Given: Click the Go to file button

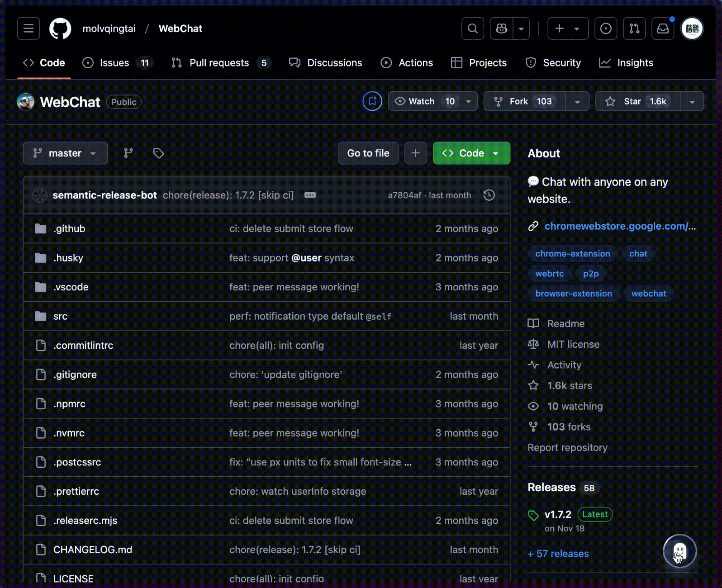Looking at the screenshot, I should tap(368, 153).
